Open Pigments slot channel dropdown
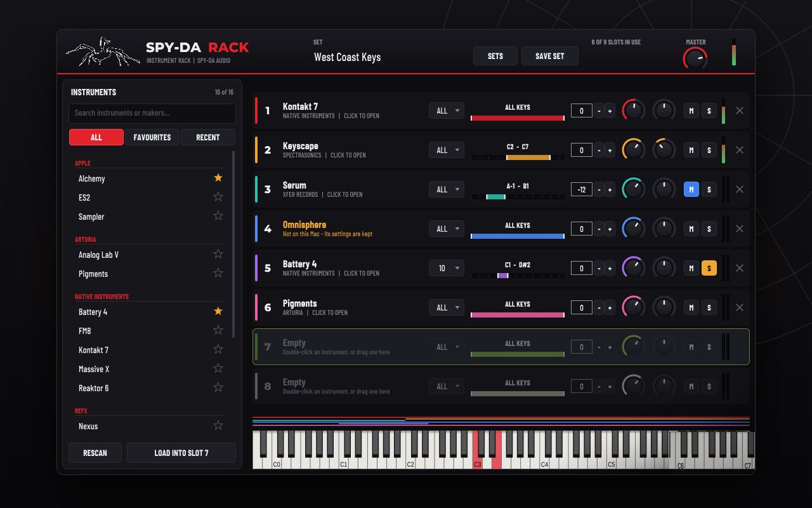 tap(447, 307)
